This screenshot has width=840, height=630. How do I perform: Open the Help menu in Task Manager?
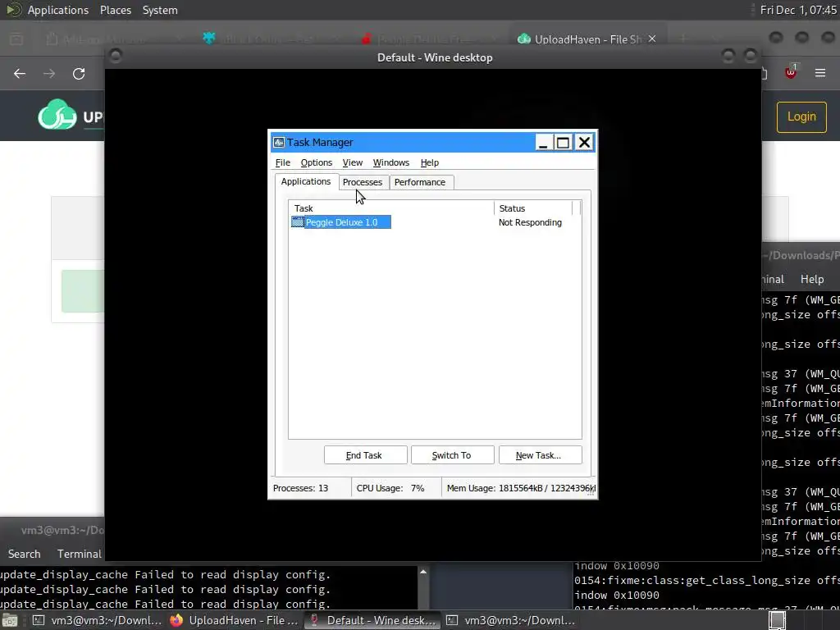coord(430,162)
